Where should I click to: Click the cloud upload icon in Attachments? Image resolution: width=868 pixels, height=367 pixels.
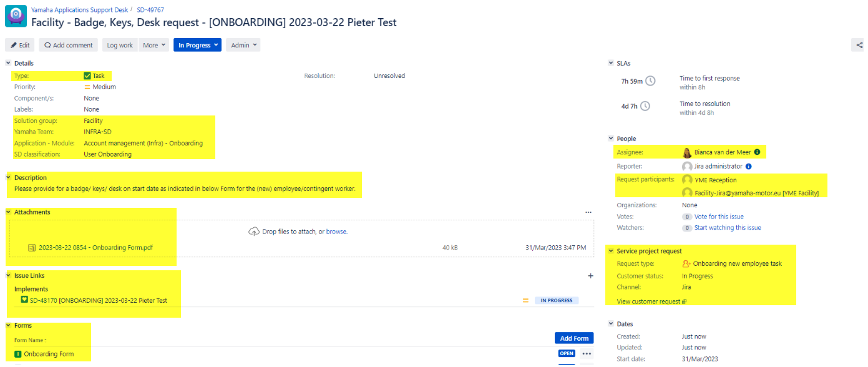(x=254, y=232)
